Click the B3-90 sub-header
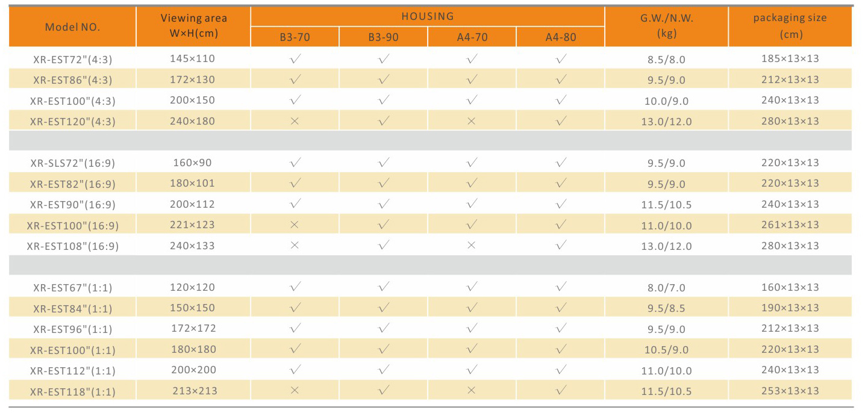 [x=384, y=37]
